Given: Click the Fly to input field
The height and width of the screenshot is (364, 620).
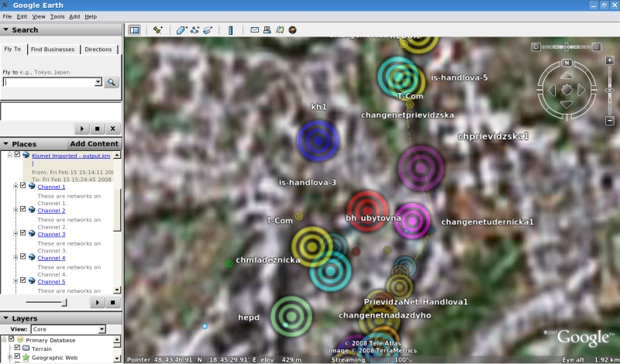Looking at the screenshot, I should tap(49, 82).
